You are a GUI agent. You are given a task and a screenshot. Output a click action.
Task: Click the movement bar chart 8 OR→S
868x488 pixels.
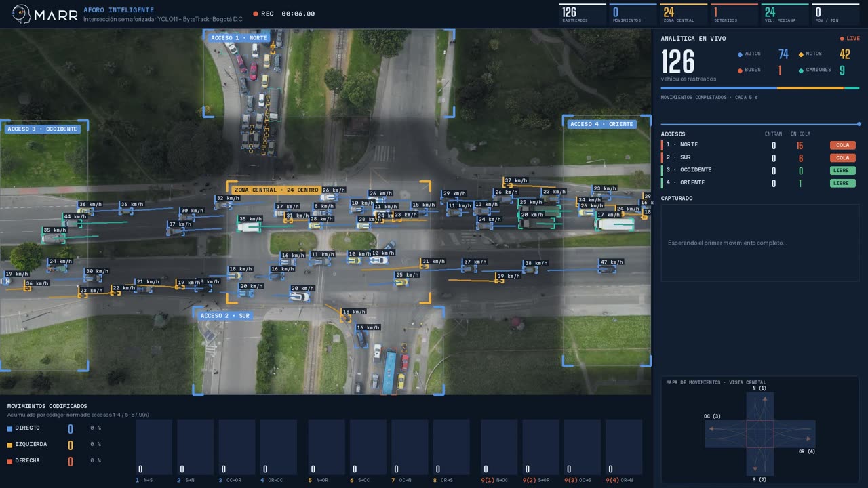coord(451,447)
